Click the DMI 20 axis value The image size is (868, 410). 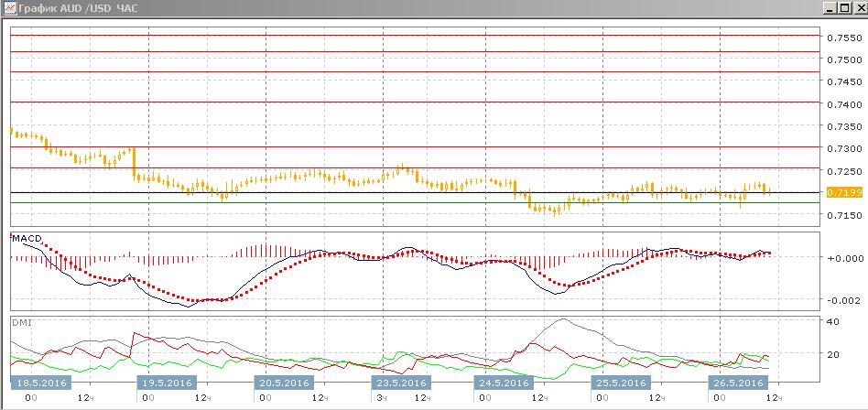click(833, 354)
